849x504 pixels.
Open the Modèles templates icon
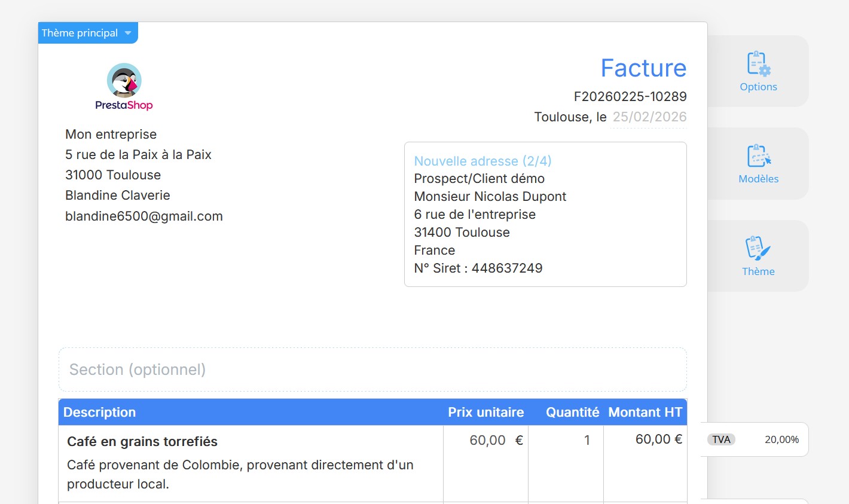[x=758, y=156]
